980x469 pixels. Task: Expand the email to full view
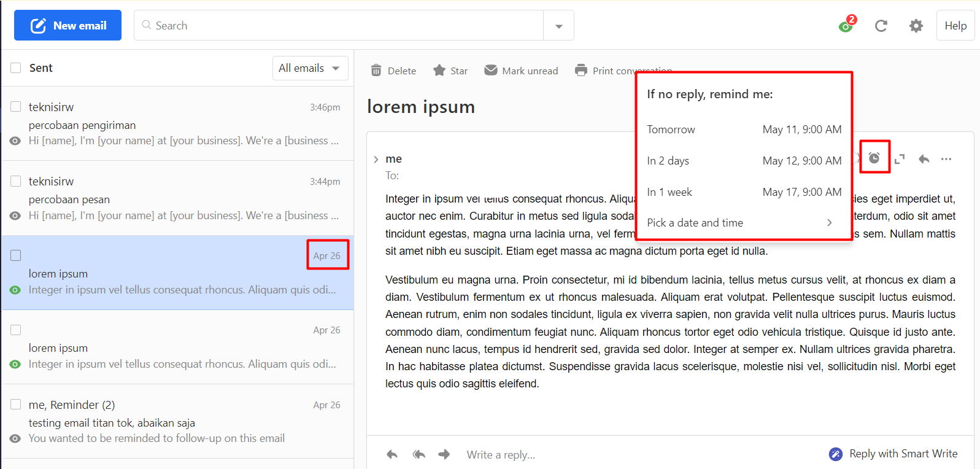(900, 159)
